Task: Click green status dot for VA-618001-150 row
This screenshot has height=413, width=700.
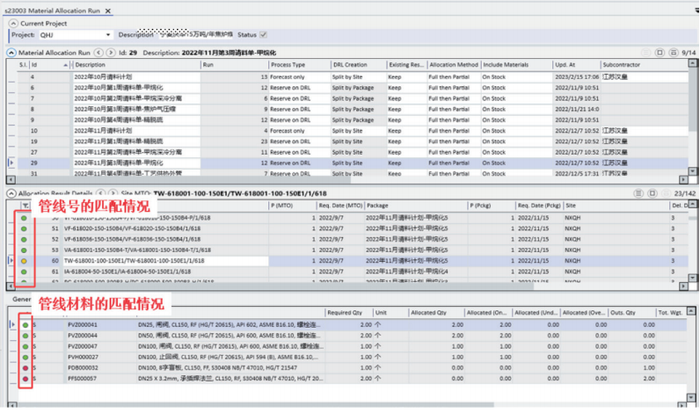Action: (x=24, y=249)
